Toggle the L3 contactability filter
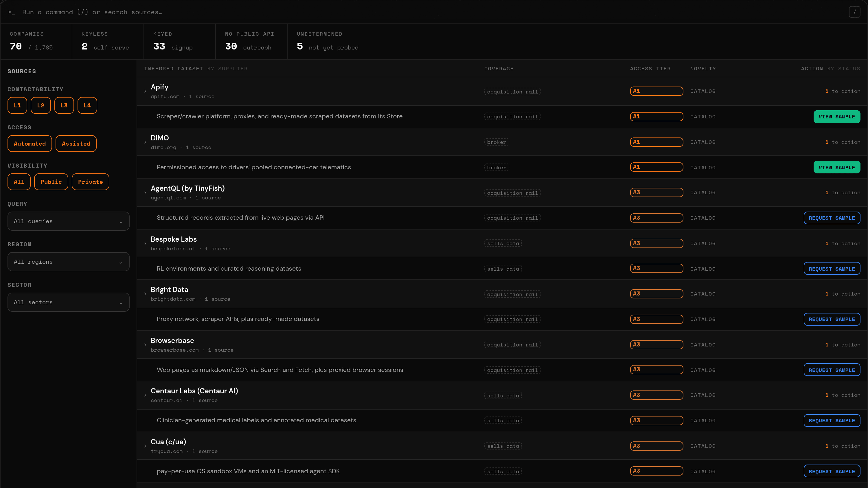Image resolution: width=868 pixels, height=488 pixels. (x=64, y=105)
